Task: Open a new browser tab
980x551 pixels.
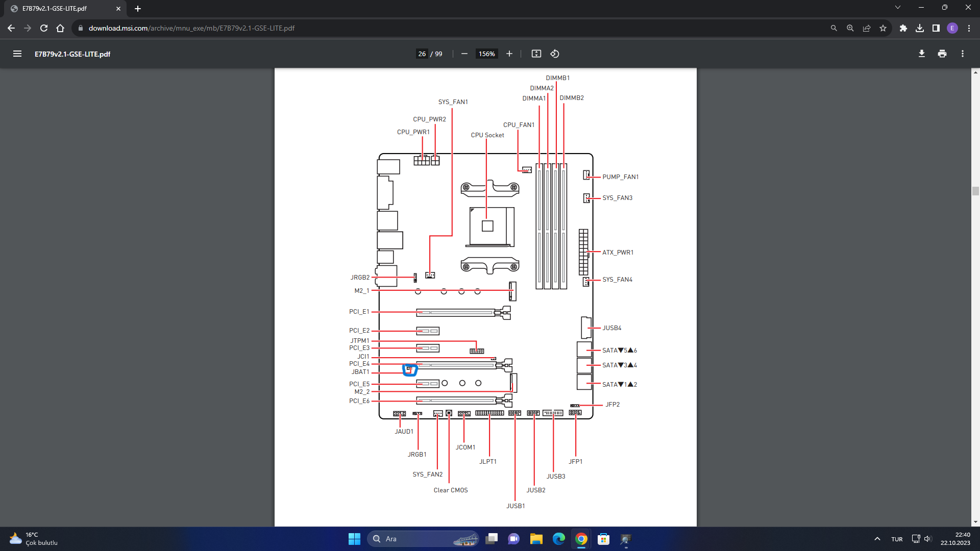Action: click(138, 9)
